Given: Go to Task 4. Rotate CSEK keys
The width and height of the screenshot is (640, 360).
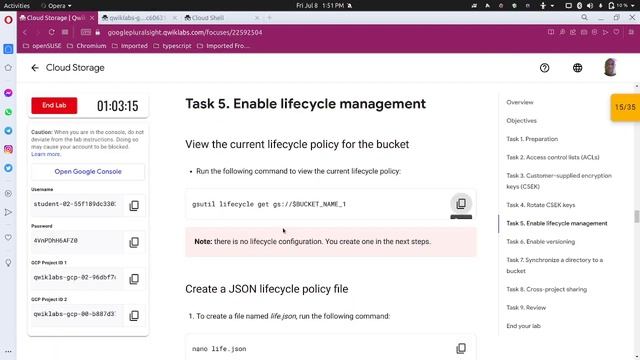Looking at the screenshot, I should click(540, 205).
